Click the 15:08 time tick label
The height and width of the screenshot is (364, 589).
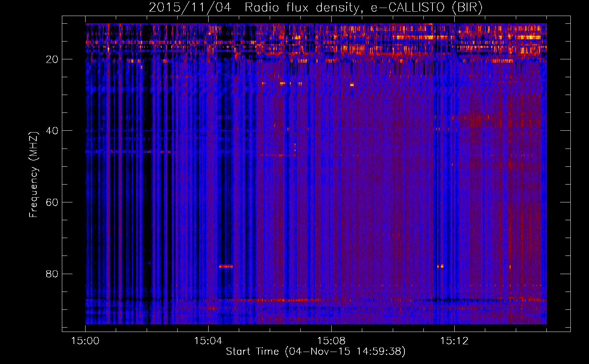331,341
